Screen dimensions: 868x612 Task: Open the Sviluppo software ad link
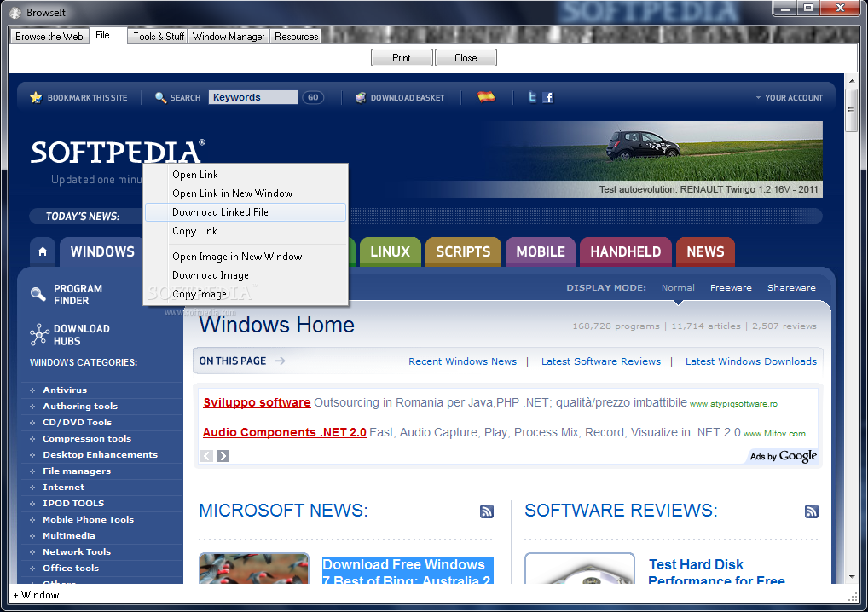click(257, 402)
